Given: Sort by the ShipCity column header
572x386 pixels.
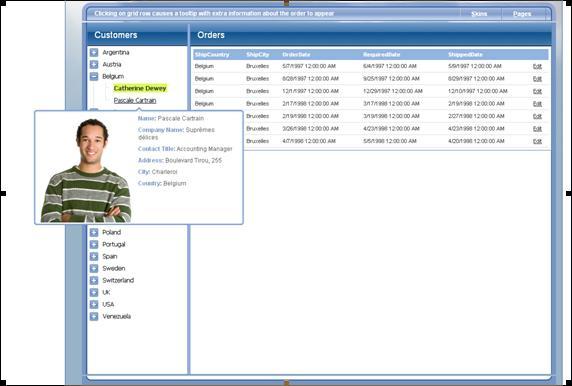Looking at the screenshot, I should [x=258, y=55].
